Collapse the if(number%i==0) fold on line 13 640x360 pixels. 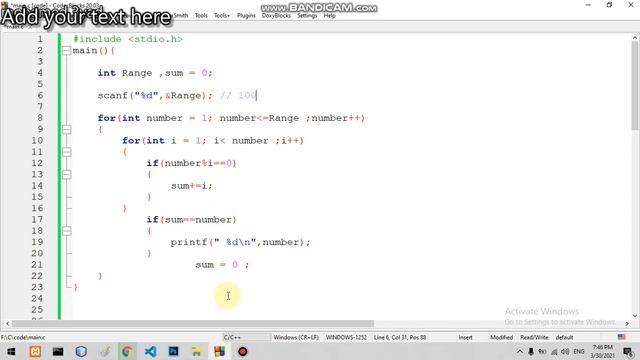(67, 175)
